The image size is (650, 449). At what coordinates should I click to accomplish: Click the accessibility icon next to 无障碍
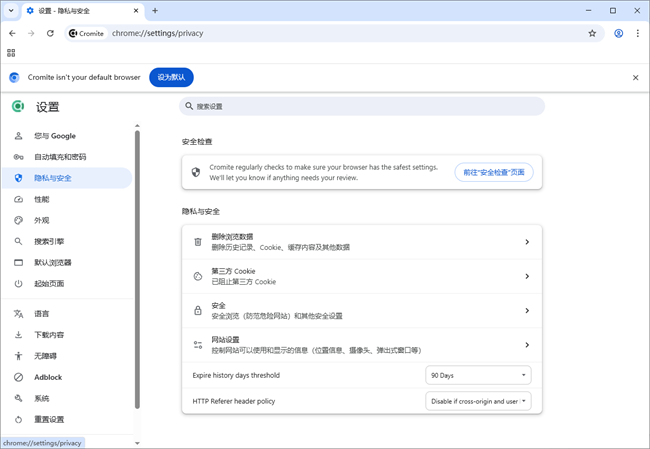18,356
